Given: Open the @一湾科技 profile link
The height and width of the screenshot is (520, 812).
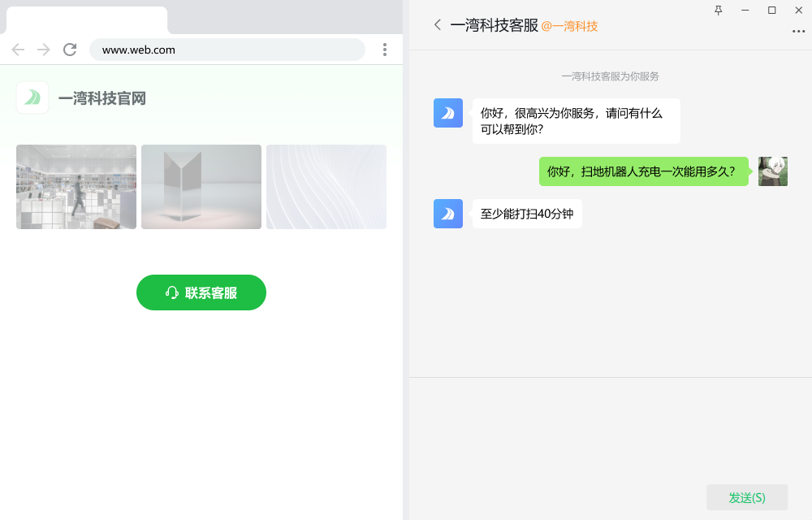Looking at the screenshot, I should click(x=570, y=25).
